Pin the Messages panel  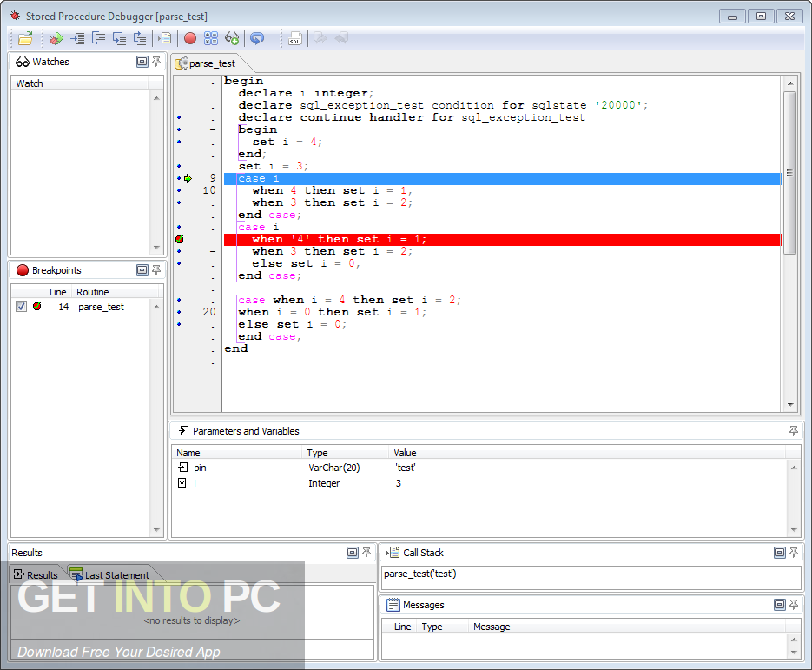[x=794, y=604]
